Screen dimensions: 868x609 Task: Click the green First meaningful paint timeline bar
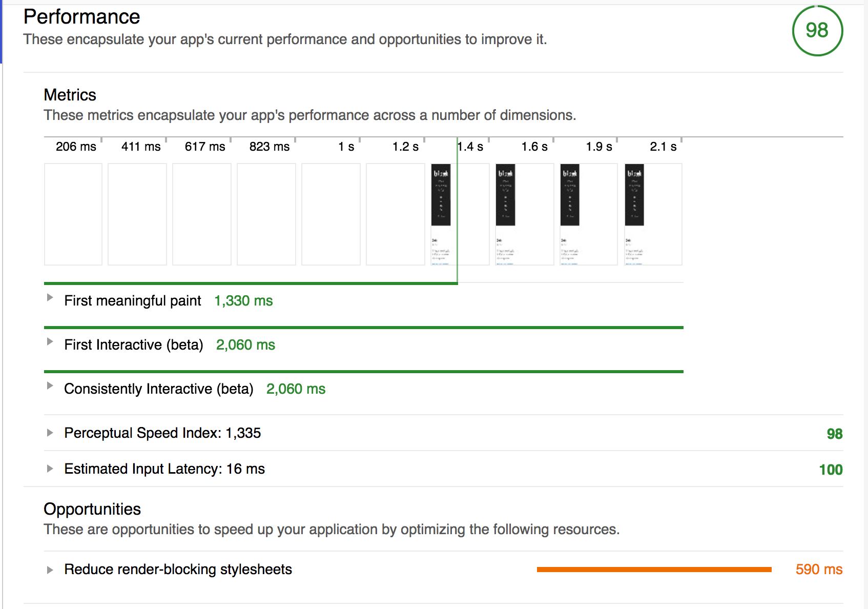pos(251,283)
